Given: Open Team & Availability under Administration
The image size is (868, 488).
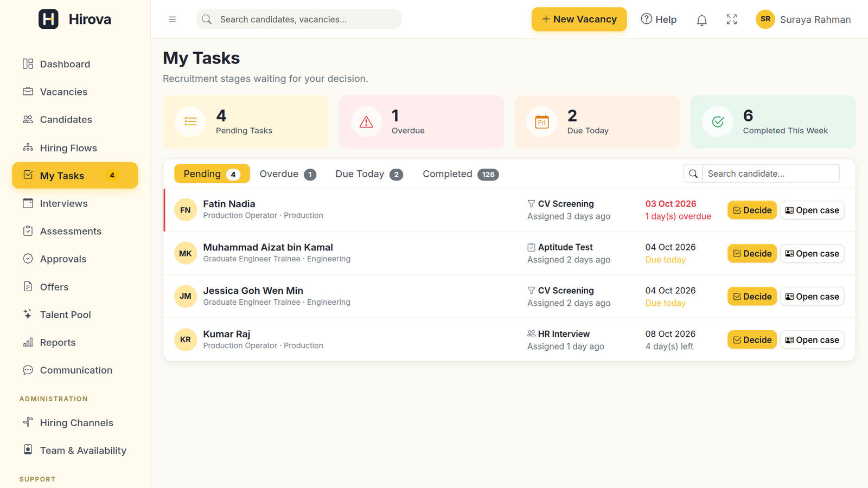Looking at the screenshot, I should 75,450.
